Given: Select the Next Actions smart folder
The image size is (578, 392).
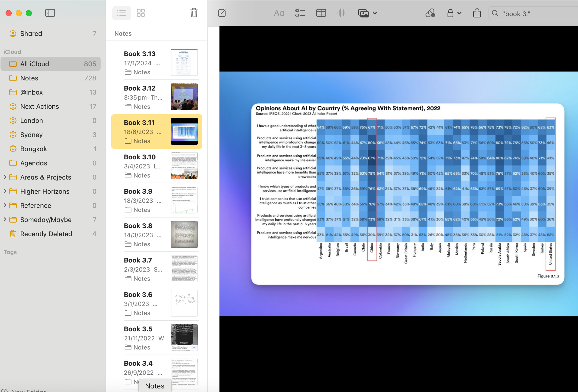Looking at the screenshot, I should point(39,106).
